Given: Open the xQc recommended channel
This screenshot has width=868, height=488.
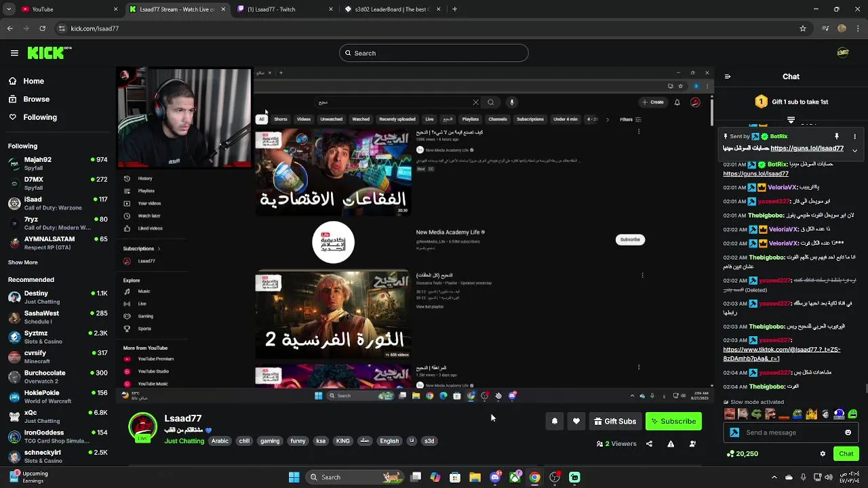Looking at the screenshot, I should click(x=58, y=416).
